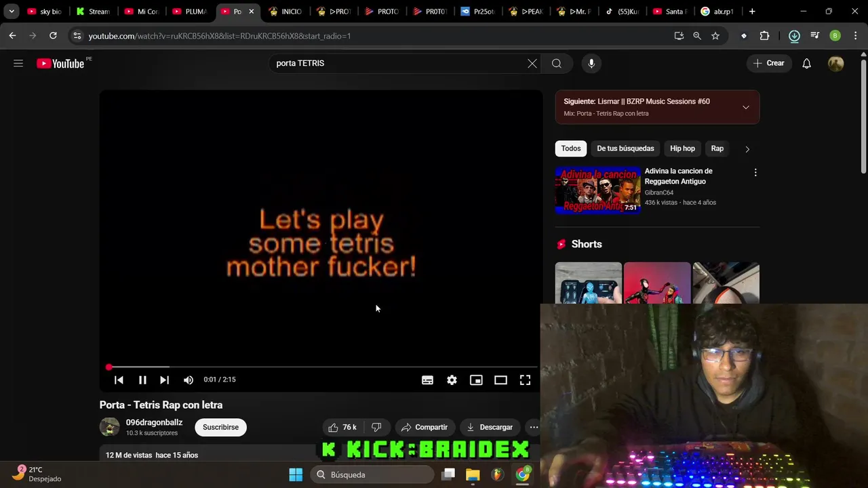Open the first Shorts thumbnail
868x488 pixels.
click(x=589, y=283)
